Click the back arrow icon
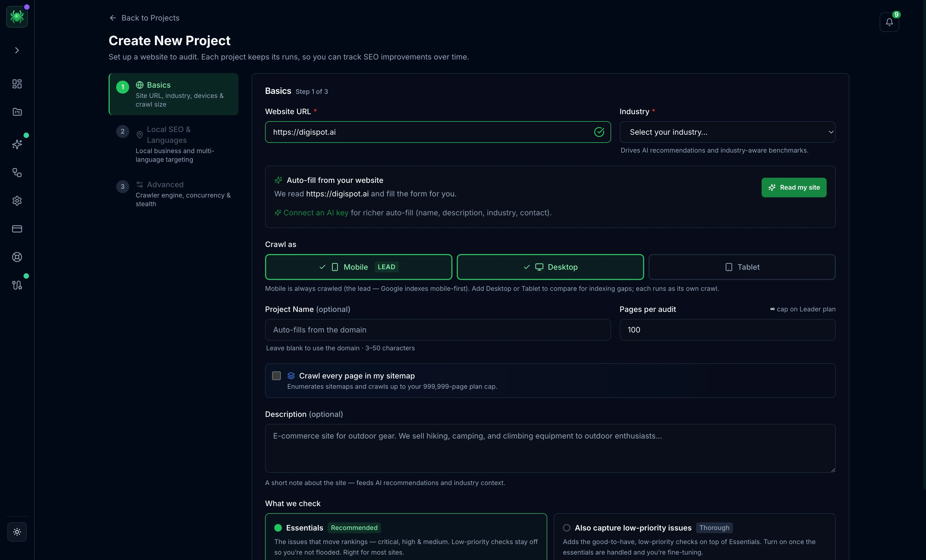The height and width of the screenshot is (560, 926). (113, 18)
